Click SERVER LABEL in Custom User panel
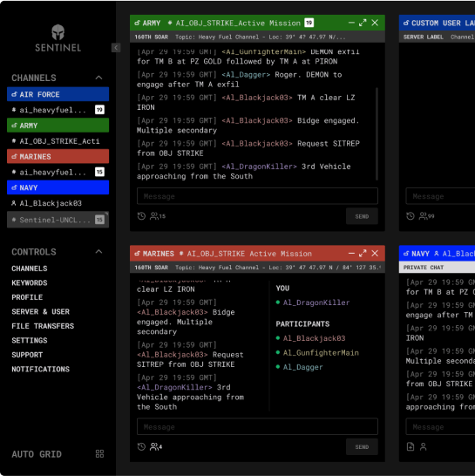The width and height of the screenshot is (475, 476). [423, 37]
